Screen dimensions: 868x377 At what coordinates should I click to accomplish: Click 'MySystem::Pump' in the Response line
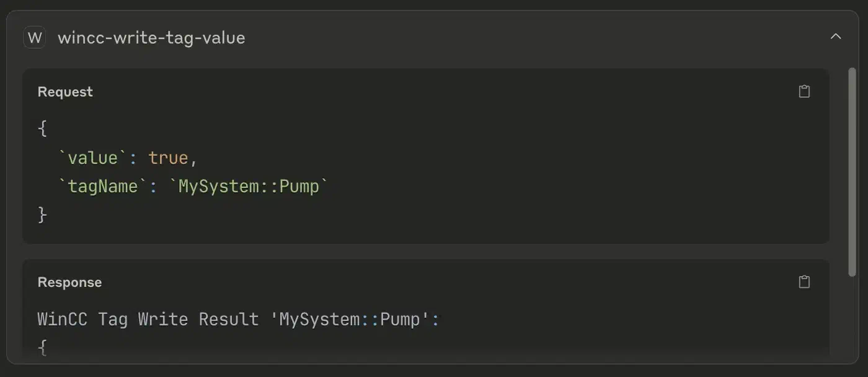[x=350, y=319]
